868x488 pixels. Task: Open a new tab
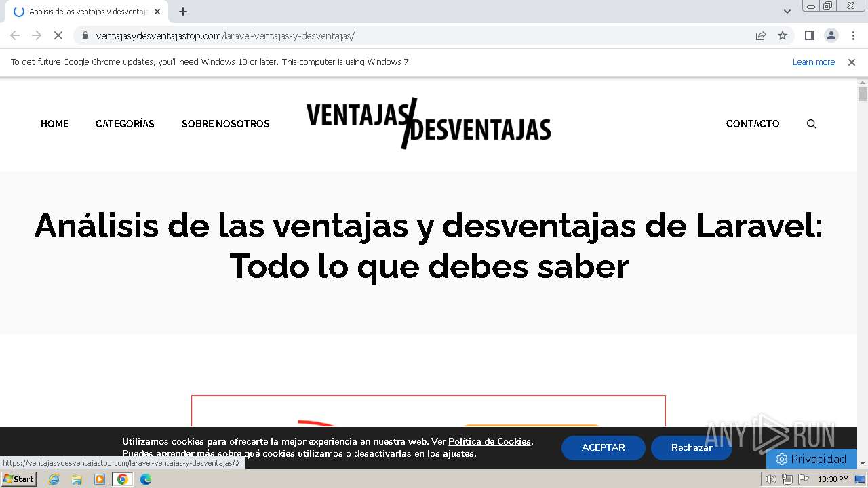[x=183, y=12]
